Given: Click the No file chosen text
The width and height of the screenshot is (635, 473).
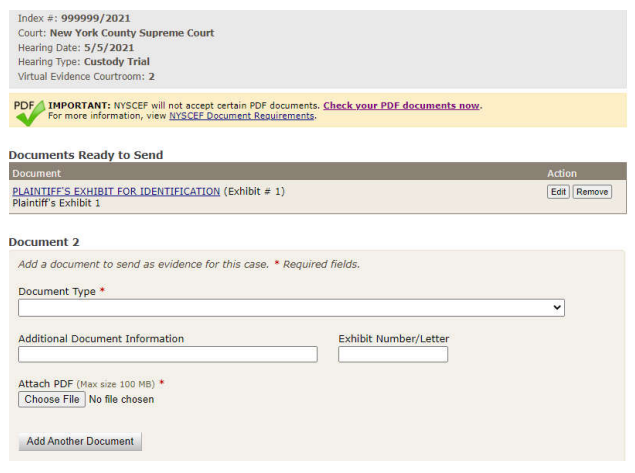Looking at the screenshot, I should pos(121,400).
